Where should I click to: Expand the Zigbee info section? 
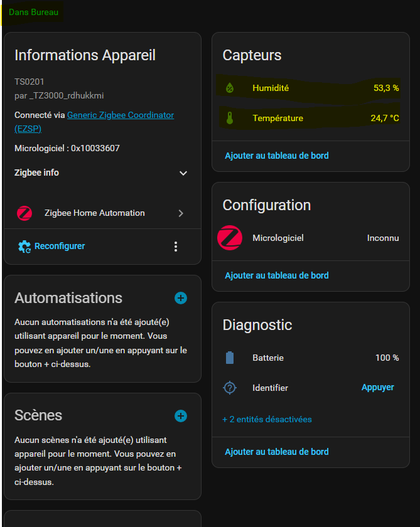click(x=183, y=173)
